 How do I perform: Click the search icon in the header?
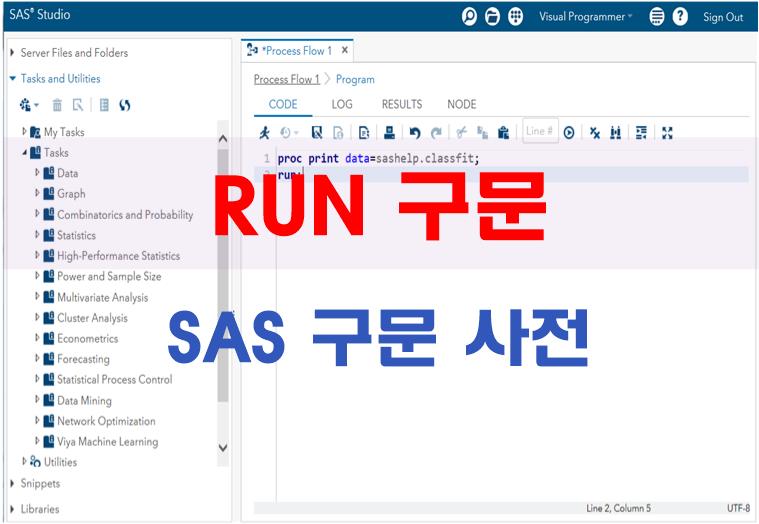(469, 16)
